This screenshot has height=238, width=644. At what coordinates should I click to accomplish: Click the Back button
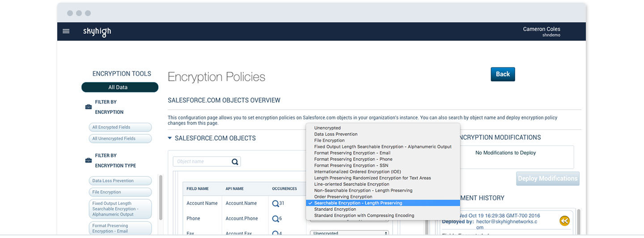pos(503,74)
